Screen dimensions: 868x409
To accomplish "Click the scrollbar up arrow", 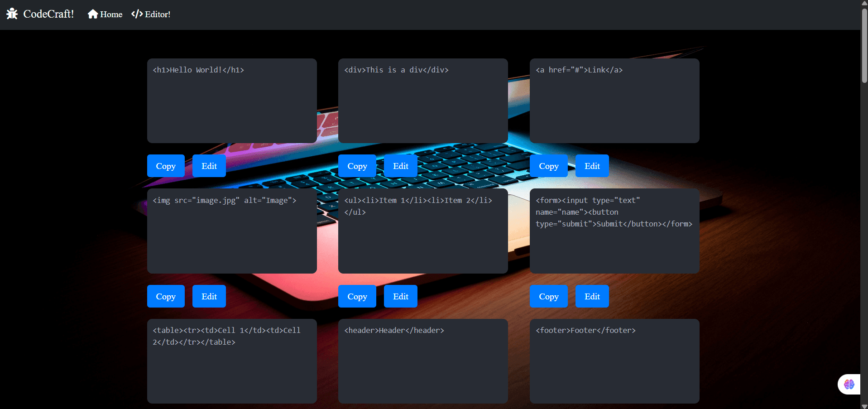I will (x=864, y=3).
